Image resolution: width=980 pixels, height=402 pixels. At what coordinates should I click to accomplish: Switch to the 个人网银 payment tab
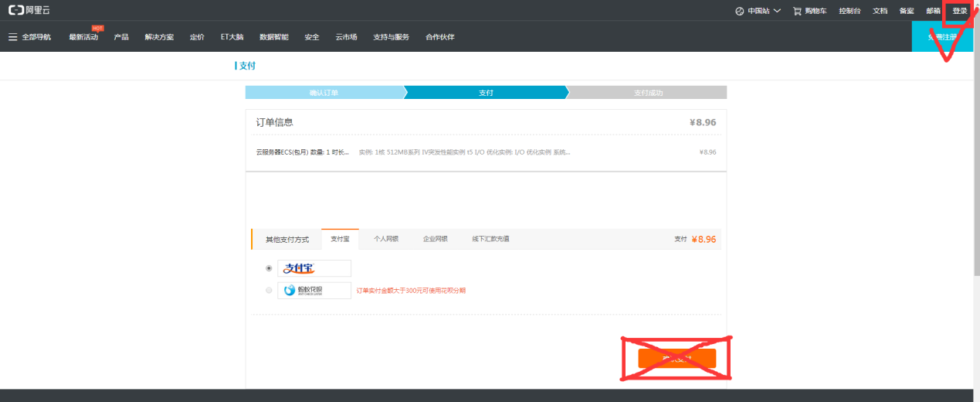pyautogui.click(x=385, y=239)
